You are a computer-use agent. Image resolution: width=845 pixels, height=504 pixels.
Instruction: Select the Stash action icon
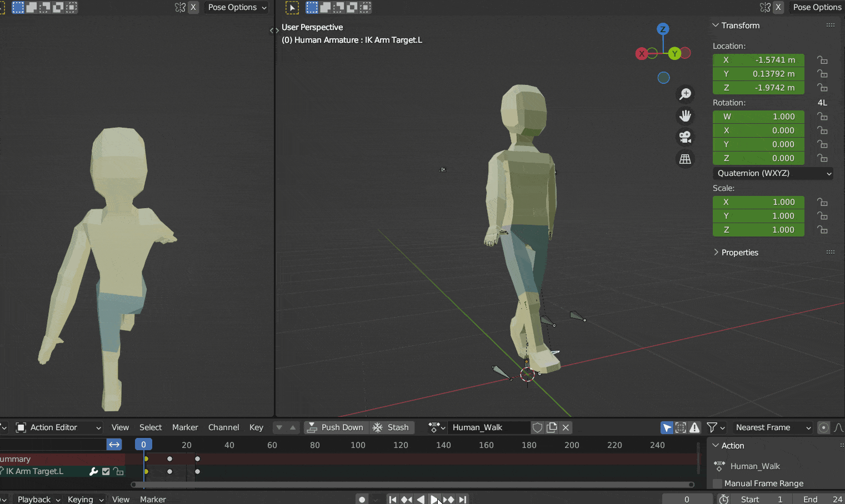[x=376, y=427]
